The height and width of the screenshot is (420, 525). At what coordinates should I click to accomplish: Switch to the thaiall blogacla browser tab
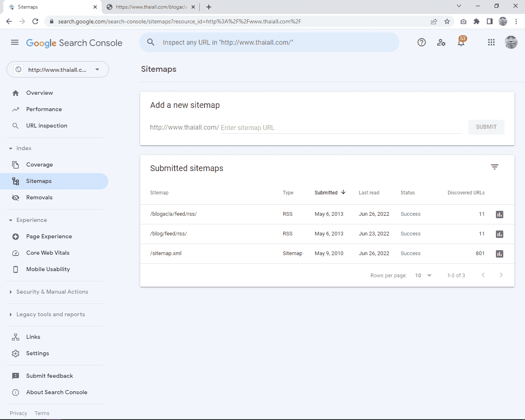[150, 7]
